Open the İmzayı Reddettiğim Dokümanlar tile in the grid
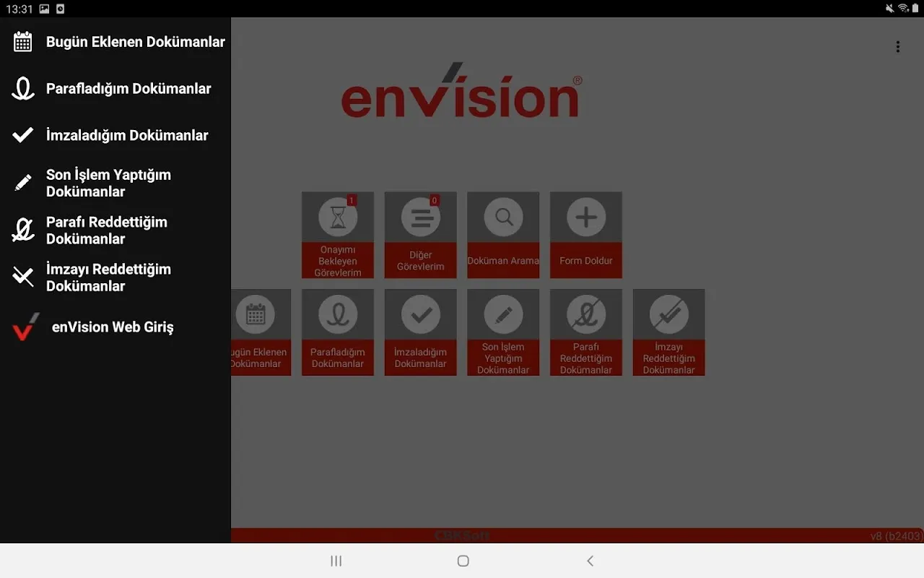This screenshot has width=924, height=578. click(x=669, y=332)
